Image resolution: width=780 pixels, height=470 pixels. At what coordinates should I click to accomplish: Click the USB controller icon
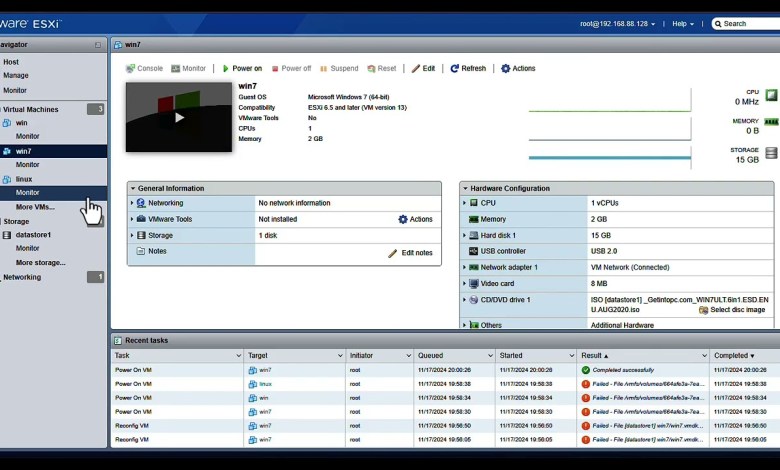point(474,251)
